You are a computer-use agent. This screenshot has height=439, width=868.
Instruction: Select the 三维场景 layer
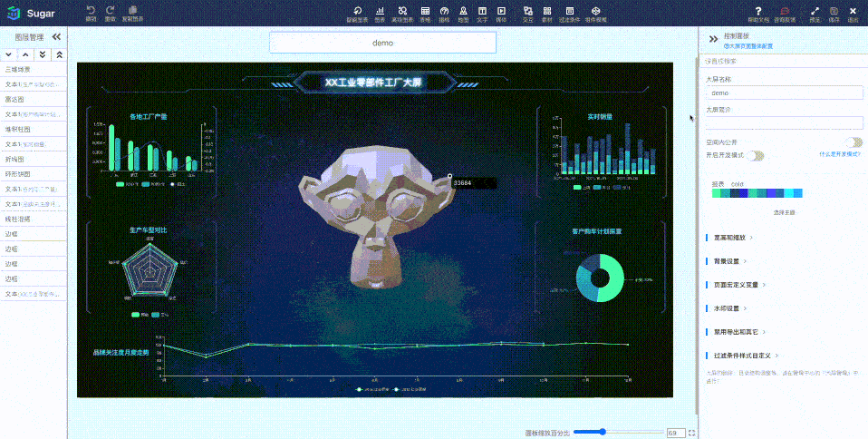point(34,69)
